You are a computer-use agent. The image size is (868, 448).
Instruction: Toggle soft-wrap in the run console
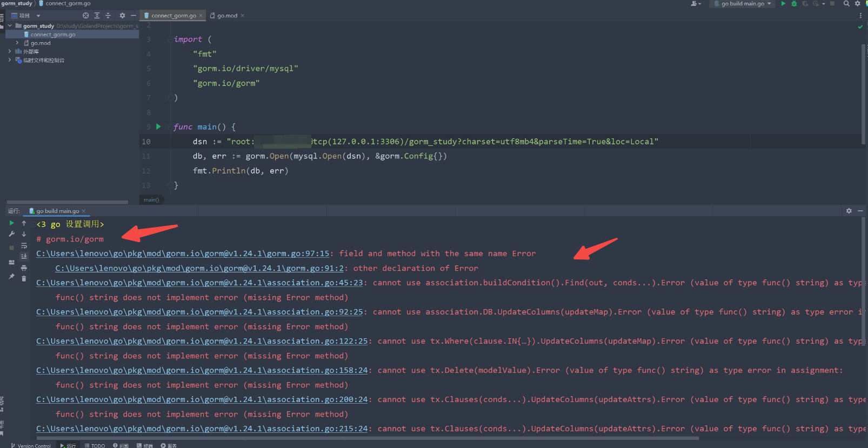(x=24, y=245)
